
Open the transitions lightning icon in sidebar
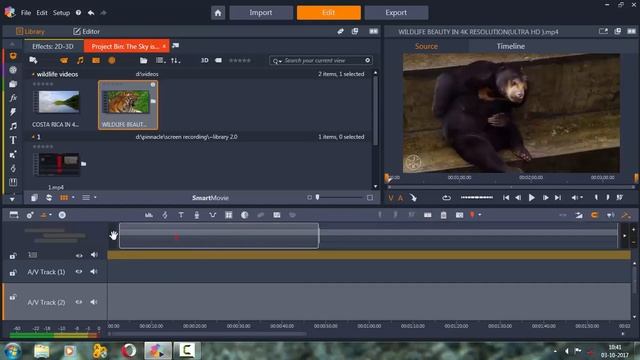click(13, 112)
